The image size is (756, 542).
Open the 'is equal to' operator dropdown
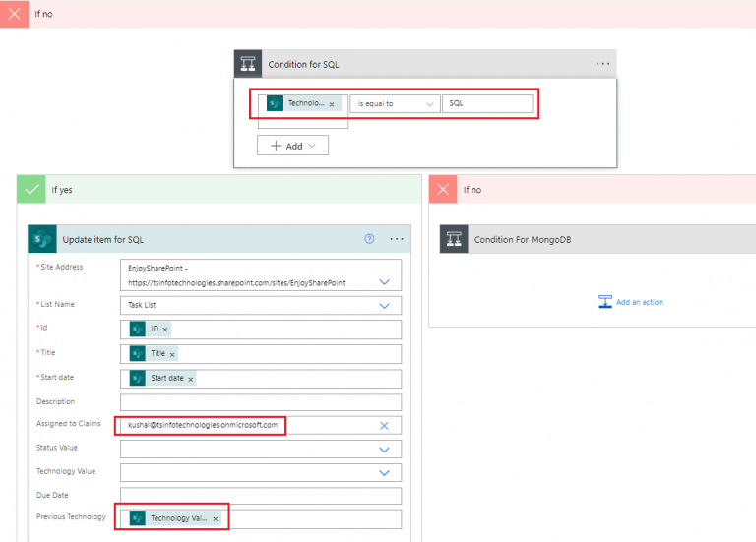click(395, 103)
